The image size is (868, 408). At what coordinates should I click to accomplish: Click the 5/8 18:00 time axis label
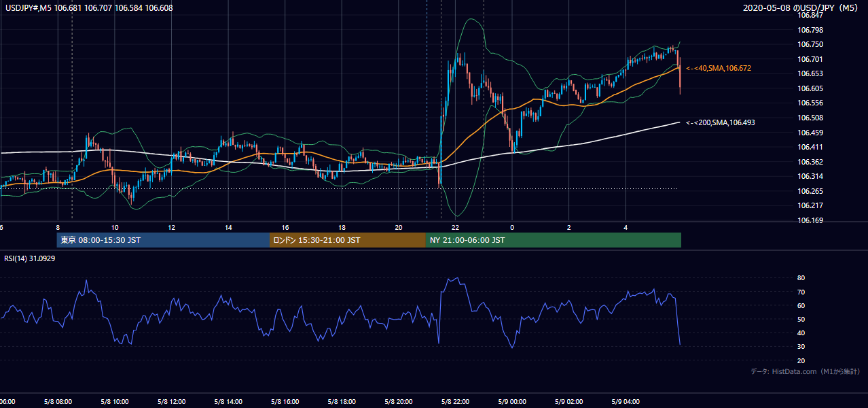(342, 401)
